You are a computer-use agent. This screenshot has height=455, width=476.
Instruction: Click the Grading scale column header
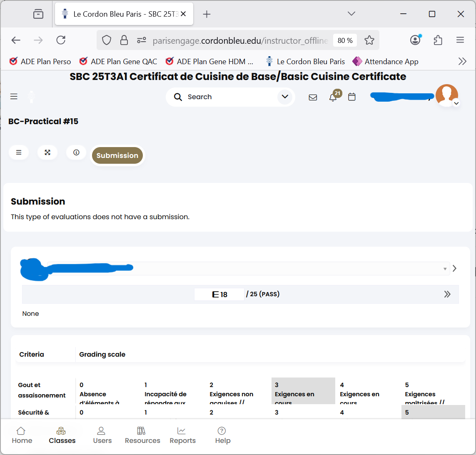[x=102, y=355]
